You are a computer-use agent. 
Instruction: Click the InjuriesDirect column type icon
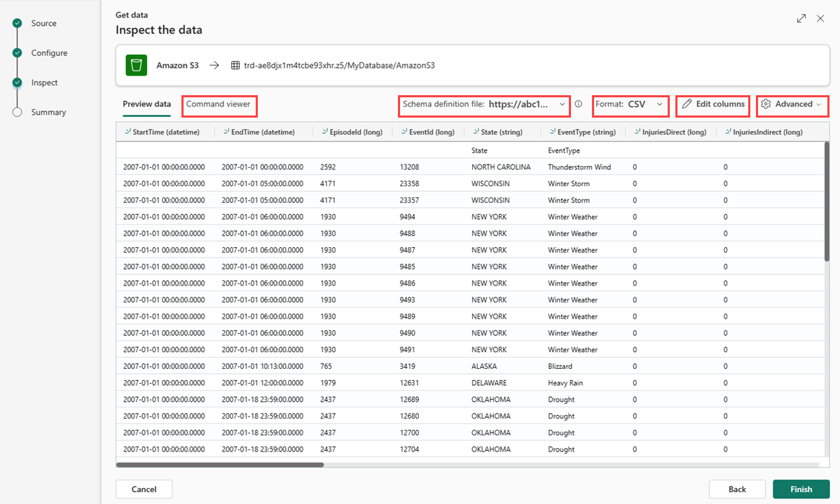(637, 131)
